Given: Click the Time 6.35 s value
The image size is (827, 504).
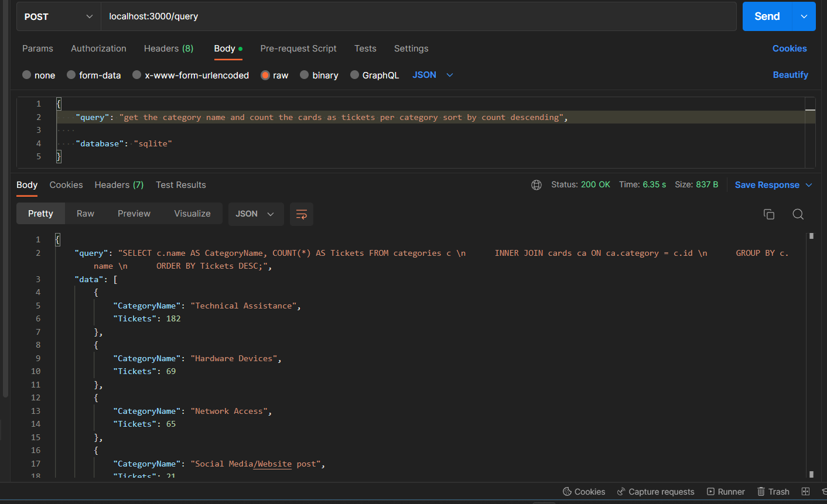Looking at the screenshot, I should click(655, 184).
